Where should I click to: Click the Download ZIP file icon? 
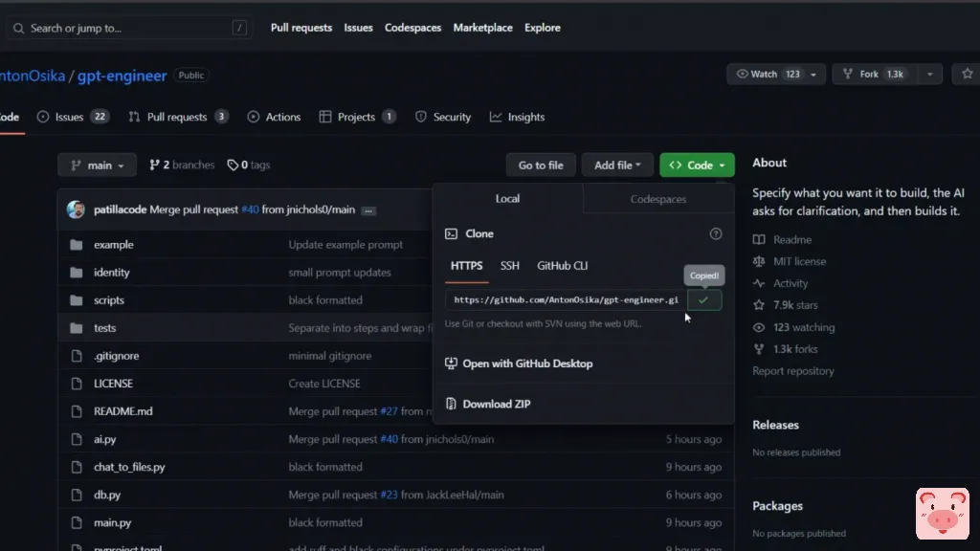(x=451, y=404)
